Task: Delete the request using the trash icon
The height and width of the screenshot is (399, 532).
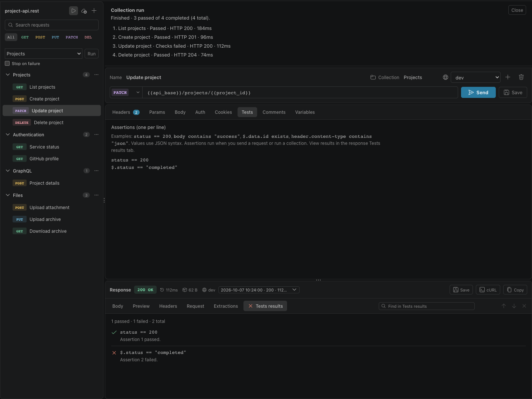Action: (x=521, y=77)
